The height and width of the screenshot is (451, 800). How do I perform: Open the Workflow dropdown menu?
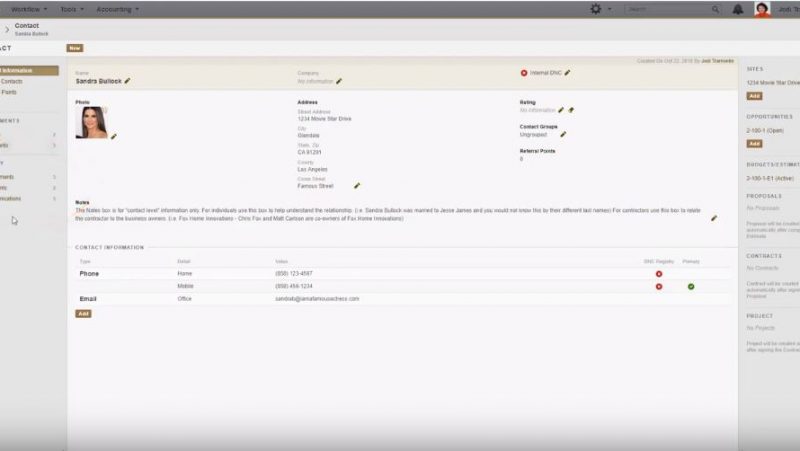(x=27, y=9)
